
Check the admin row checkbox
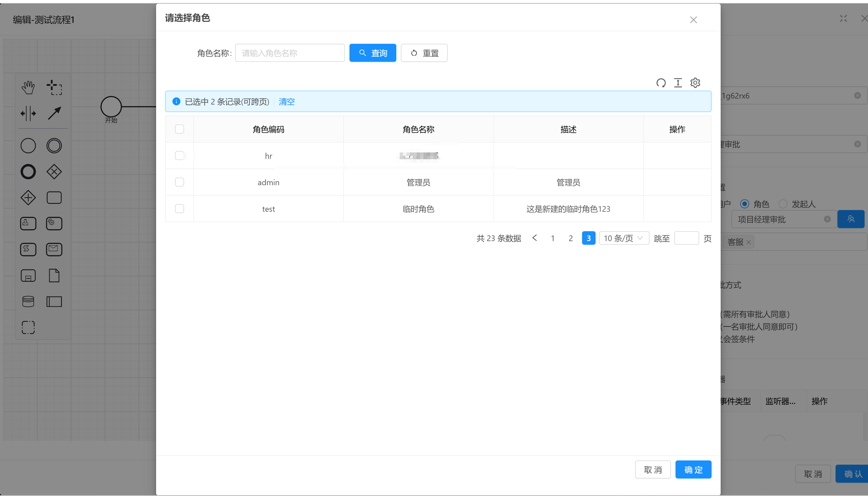click(x=179, y=182)
